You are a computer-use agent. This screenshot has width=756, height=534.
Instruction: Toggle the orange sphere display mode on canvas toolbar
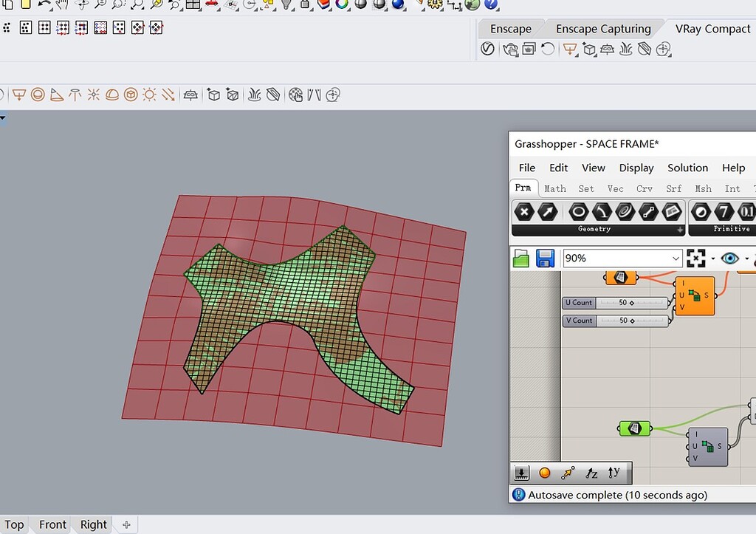point(544,473)
